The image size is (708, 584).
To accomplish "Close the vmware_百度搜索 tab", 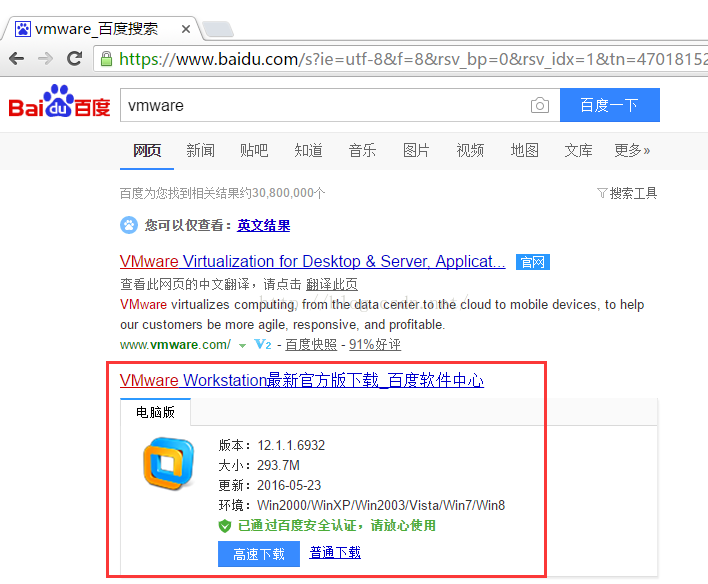I will pyautogui.click(x=186, y=29).
